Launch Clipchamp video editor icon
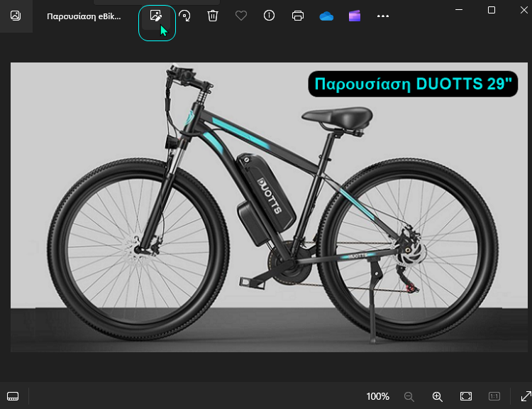 click(355, 16)
